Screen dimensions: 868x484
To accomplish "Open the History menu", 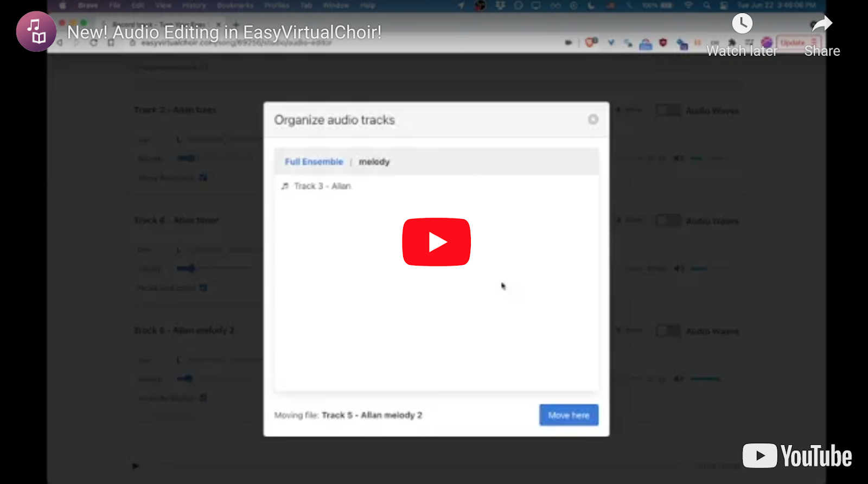I will (x=194, y=5).
